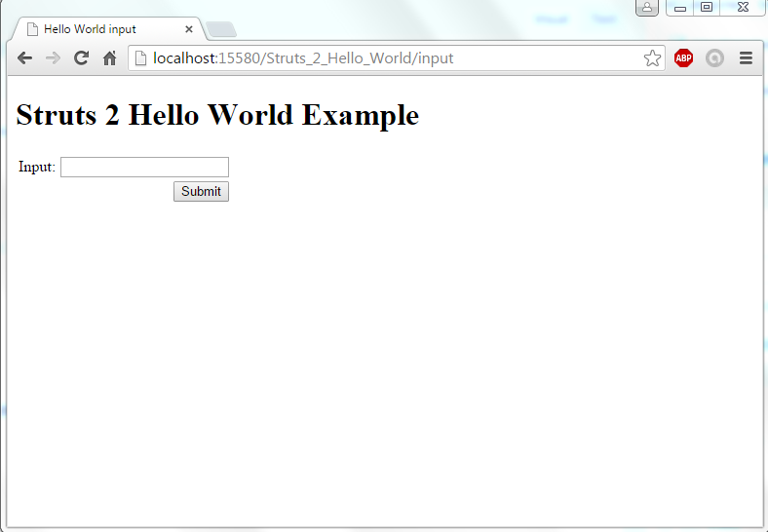Close the Hello World input tab
The image size is (768, 532).
coord(188,29)
